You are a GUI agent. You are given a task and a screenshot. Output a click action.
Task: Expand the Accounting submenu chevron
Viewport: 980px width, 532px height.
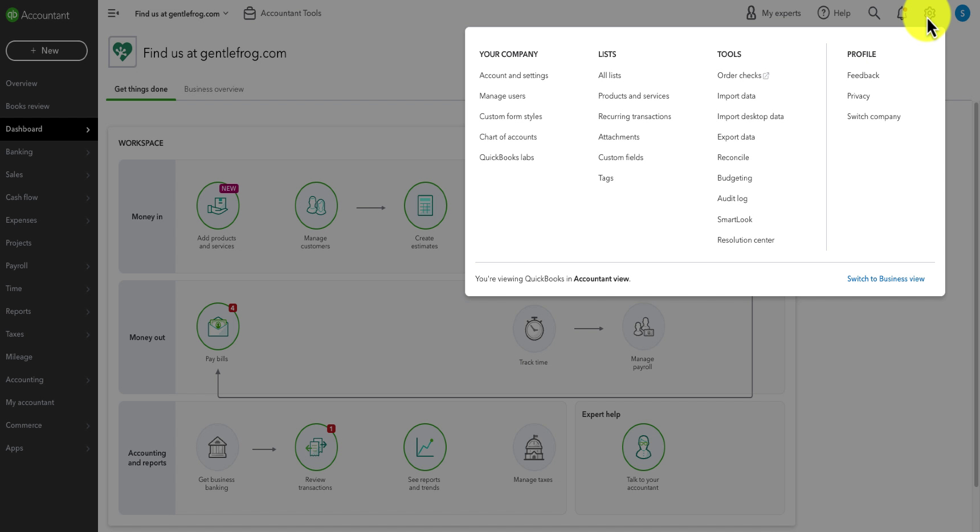coord(88,380)
